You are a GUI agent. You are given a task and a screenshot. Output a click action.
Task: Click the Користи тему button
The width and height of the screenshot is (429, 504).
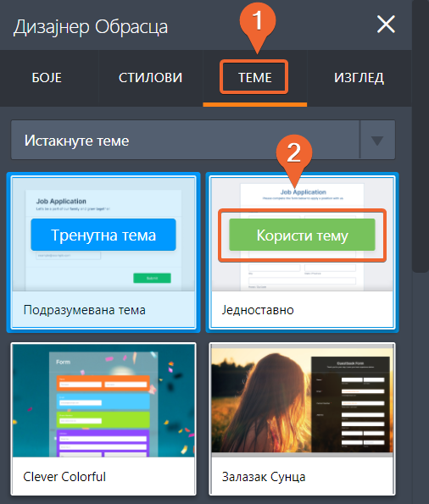pos(302,235)
